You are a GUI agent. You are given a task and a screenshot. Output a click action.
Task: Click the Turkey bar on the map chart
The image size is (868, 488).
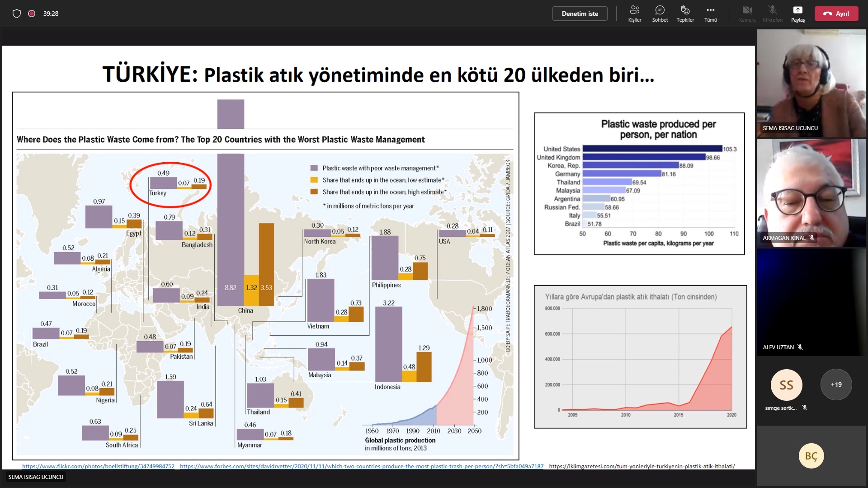[x=163, y=183]
